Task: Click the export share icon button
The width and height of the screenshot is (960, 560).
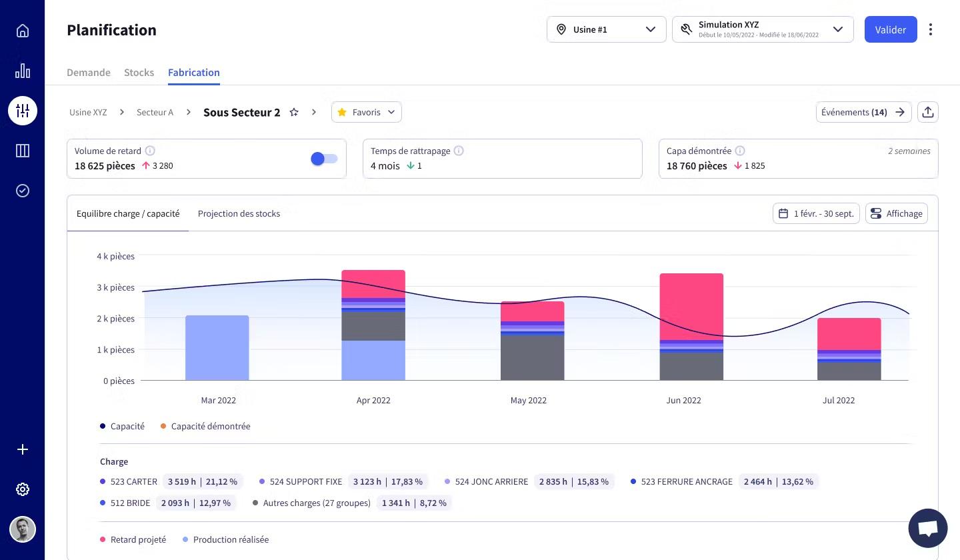Action: coord(928,112)
